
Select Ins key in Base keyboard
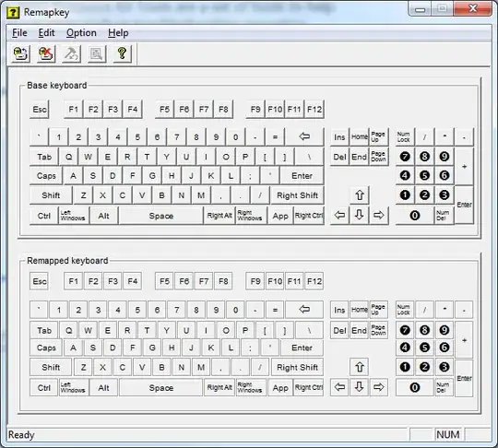click(x=339, y=136)
